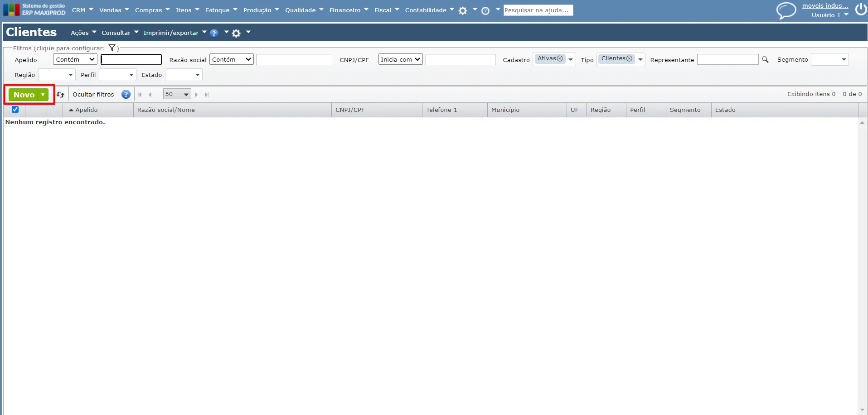Open the Apelido Contém condition dropdown

coord(75,59)
